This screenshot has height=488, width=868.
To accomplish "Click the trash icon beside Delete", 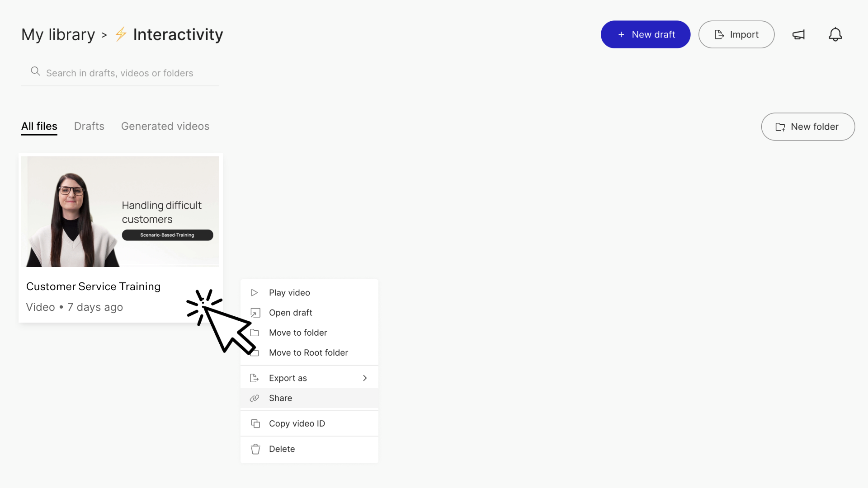I will [x=255, y=449].
